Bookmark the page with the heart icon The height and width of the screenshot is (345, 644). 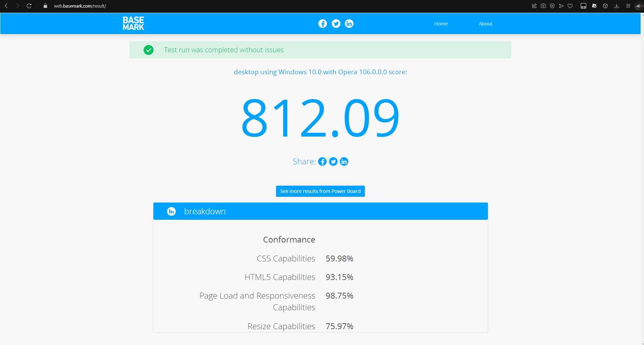570,6
